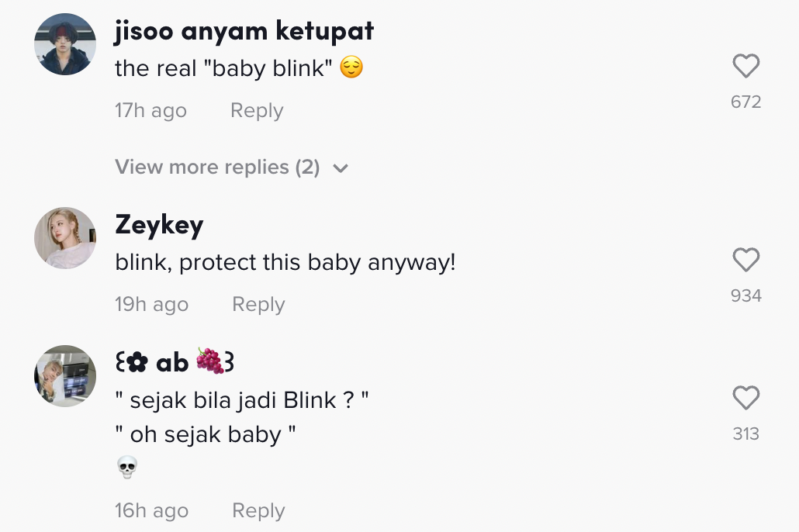Viewport: 799px width, 532px height.
Task: Reply to the 17h ago comment
Action: pyautogui.click(x=257, y=111)
